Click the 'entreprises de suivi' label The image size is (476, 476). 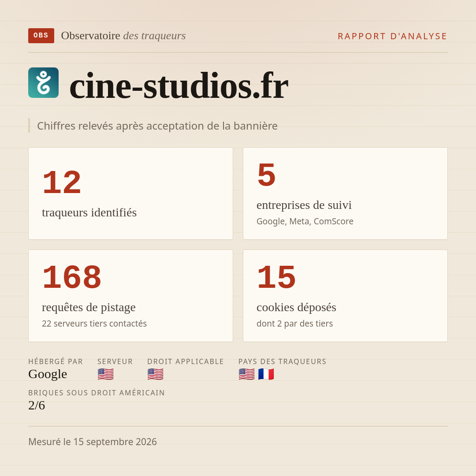[x=304, y=205]
